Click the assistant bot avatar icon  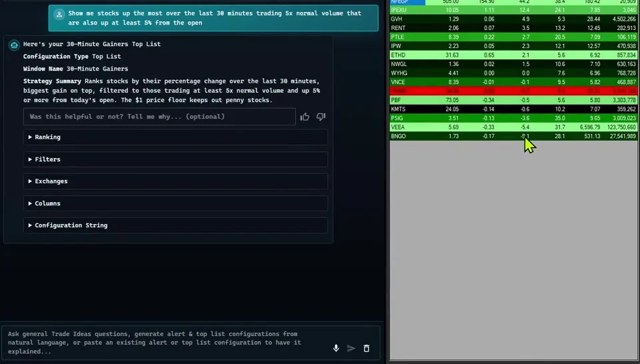point(14,45)
